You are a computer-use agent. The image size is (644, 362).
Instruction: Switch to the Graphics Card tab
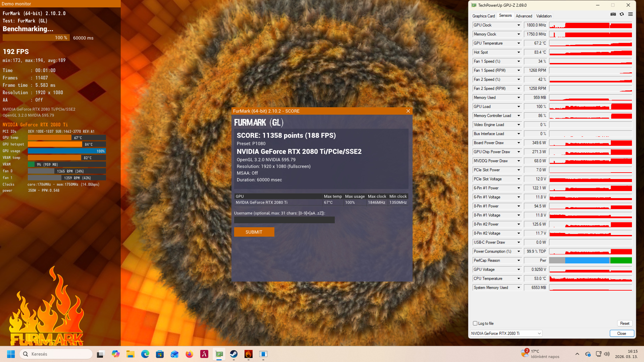[483, 16]
